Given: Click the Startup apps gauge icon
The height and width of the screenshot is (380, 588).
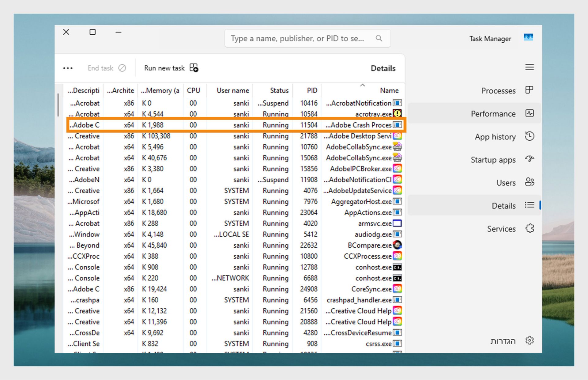Looking at the screenshot, I should [530, 159].
